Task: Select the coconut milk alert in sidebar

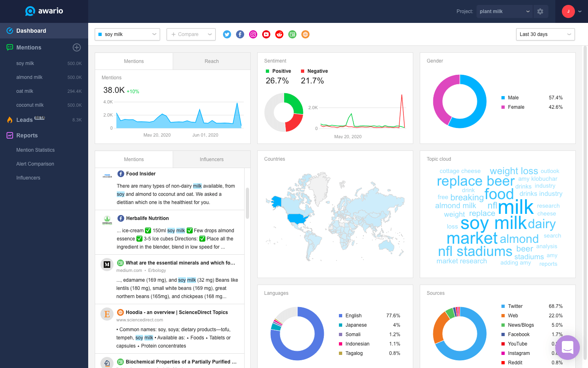Action: (44, 105)
